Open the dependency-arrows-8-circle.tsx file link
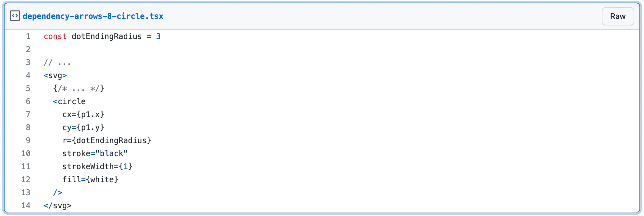The width and height of the screenshot is (644, 216). point(93,16)
